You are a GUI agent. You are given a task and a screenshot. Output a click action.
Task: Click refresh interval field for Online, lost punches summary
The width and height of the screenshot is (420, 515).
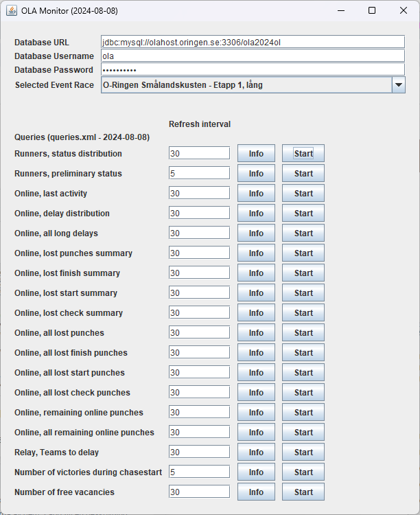coord(199,253)
